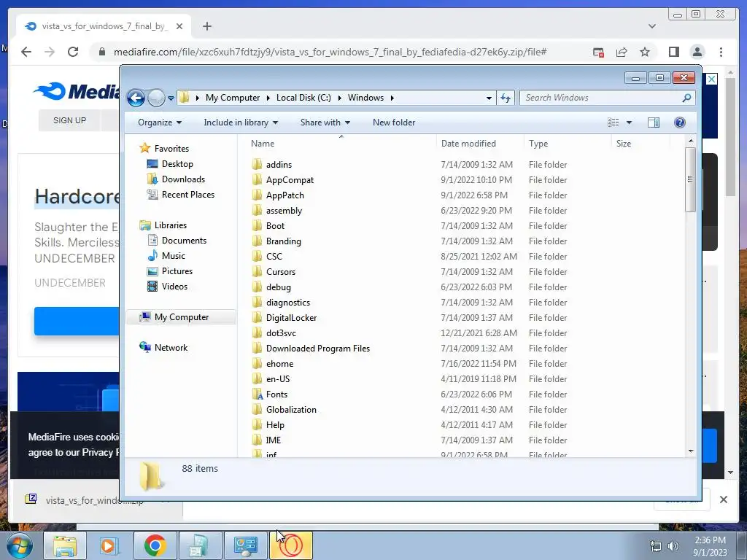The image size is (747, 560).
Task: Click the file list vertical scrollbar thumb
Action: click(x=690, y=179)
